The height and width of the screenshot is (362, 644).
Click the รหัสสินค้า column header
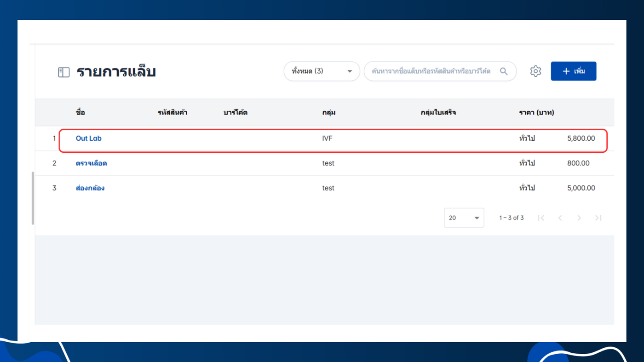pos(172,113)
